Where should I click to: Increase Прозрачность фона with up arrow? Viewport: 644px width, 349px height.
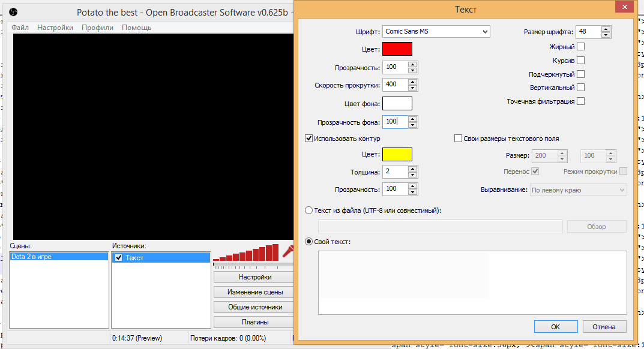coord(413,119)
